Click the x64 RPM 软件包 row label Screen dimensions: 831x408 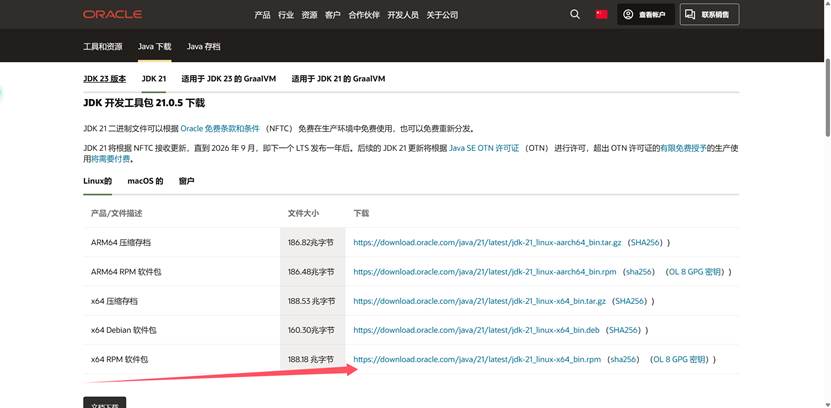pyautogui.click(x=120, y=359)
